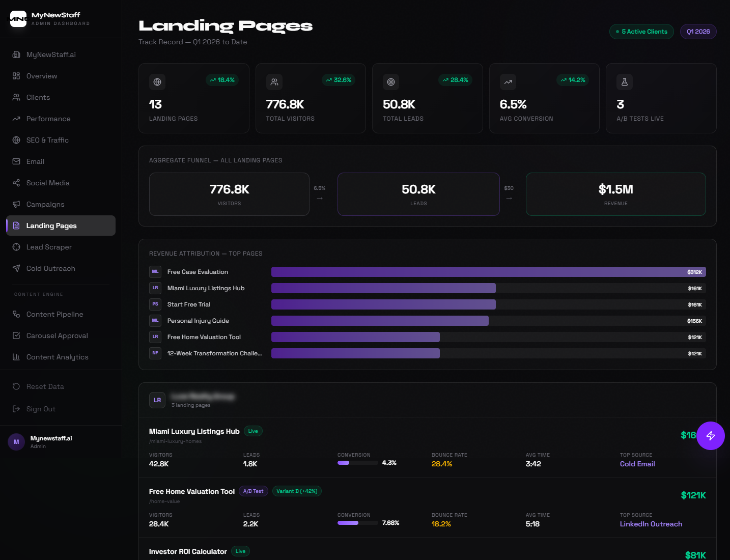
Task: Click the Mynewstaff.ai admin avatar
Action: coord(16,441)
